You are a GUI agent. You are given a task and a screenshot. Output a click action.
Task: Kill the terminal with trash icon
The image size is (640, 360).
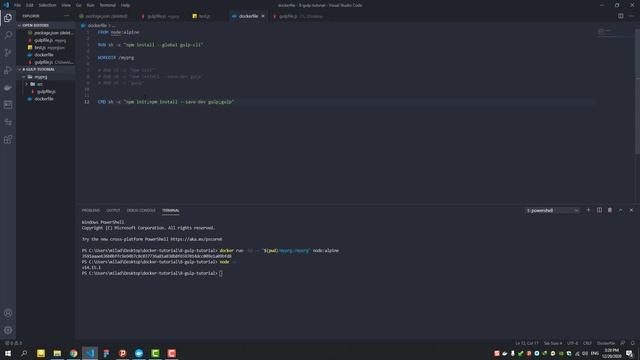pyautogui.click(x=610, y=210)
